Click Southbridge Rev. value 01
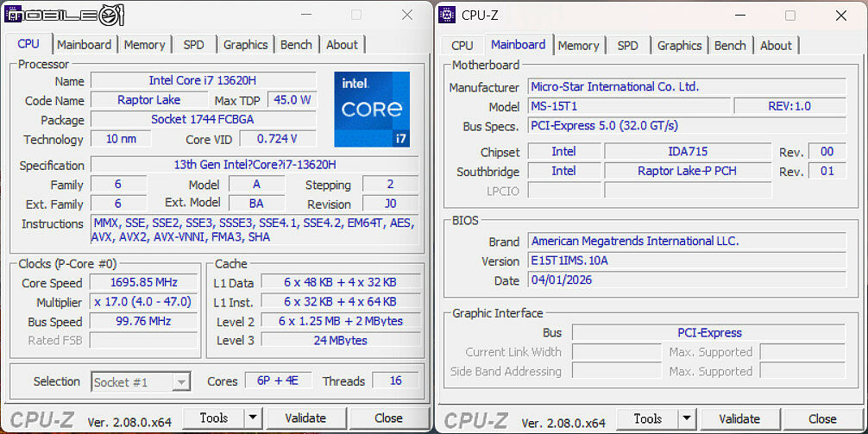This screenshot has width=868, height=434. (x=827, y=171)
